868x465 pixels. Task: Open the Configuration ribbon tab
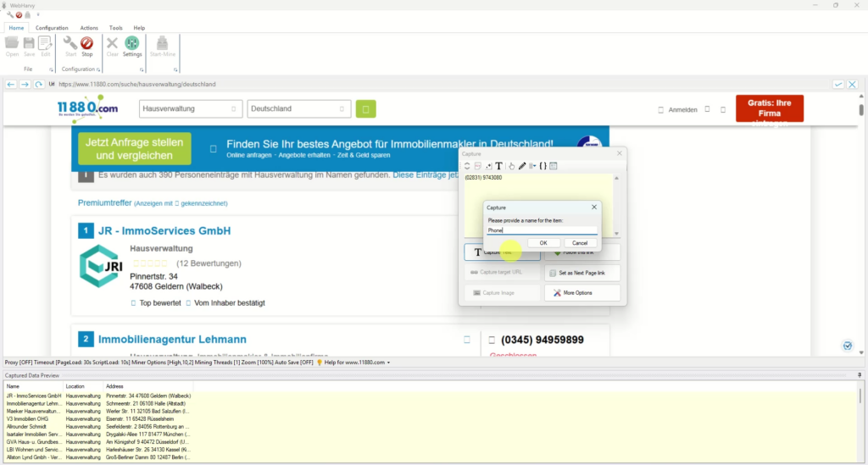pos(52,28)
